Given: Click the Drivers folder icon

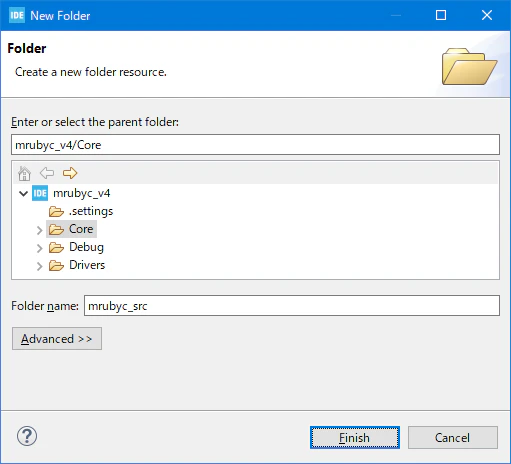Looking at the screenshot, I should (x=56, y=265).
